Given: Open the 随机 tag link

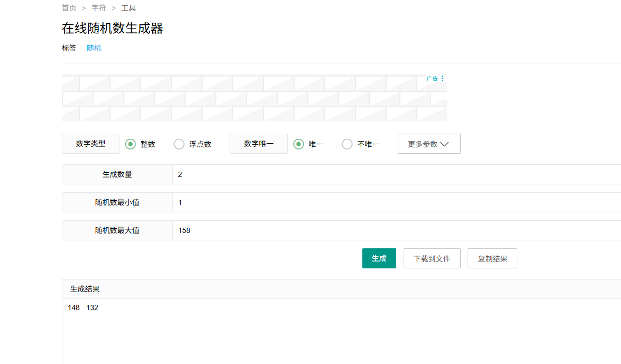Looking at the screenshot, I should tap(94, 48).
